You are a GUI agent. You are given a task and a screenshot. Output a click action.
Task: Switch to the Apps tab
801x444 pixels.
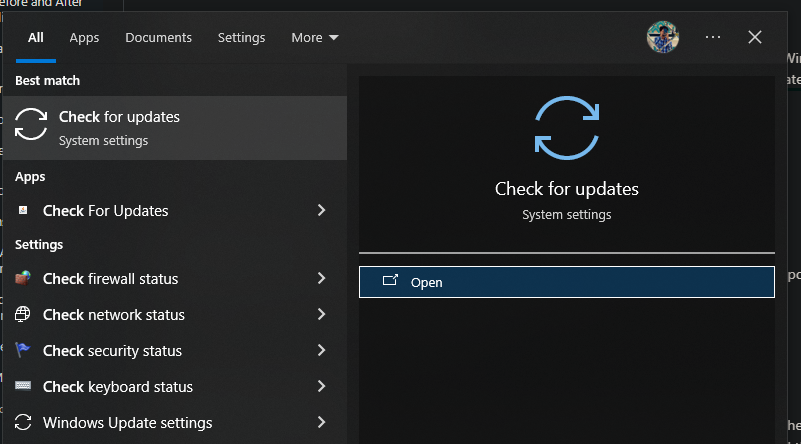(x=84, y=38)
